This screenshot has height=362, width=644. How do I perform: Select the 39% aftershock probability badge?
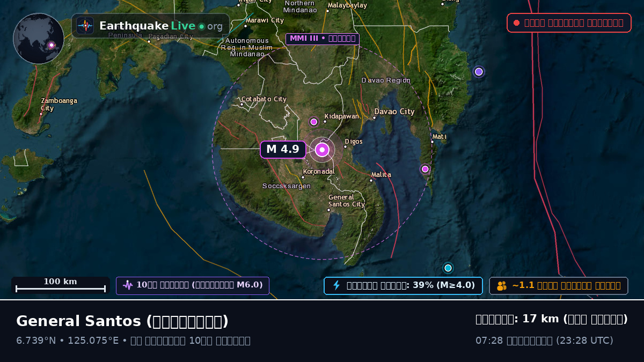pyautogui.click(x=403, y=286)
